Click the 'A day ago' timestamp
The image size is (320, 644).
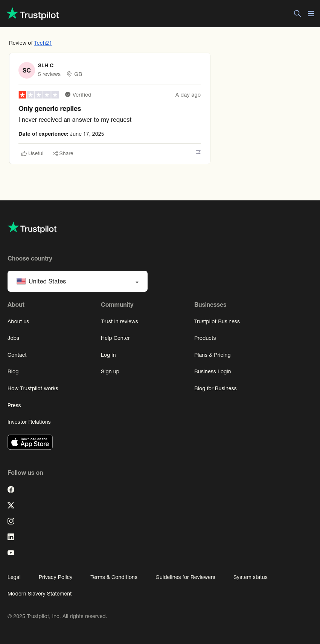pyautogui.click(x=188, y=95)
